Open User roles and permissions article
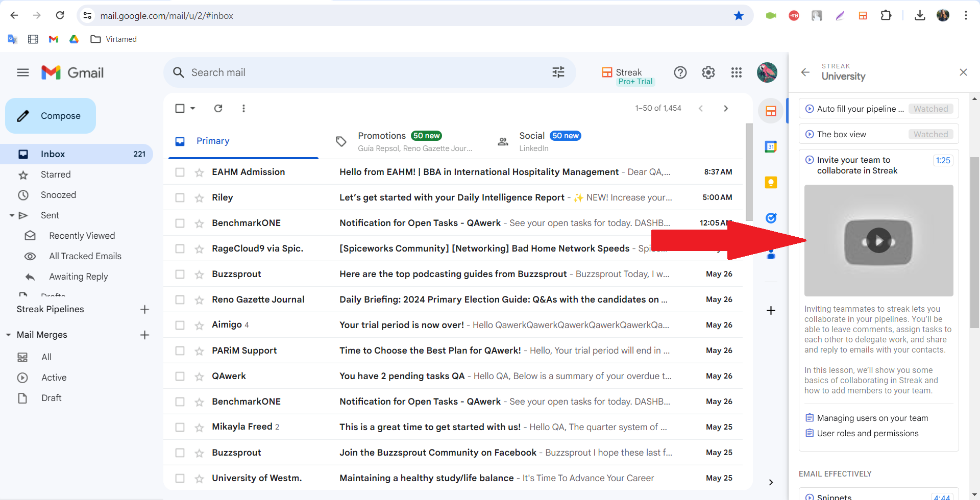 [867, 434]
